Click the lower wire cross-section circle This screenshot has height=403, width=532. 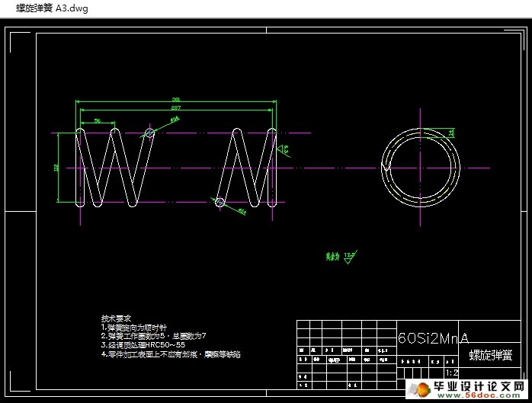[x=220, y=202]
